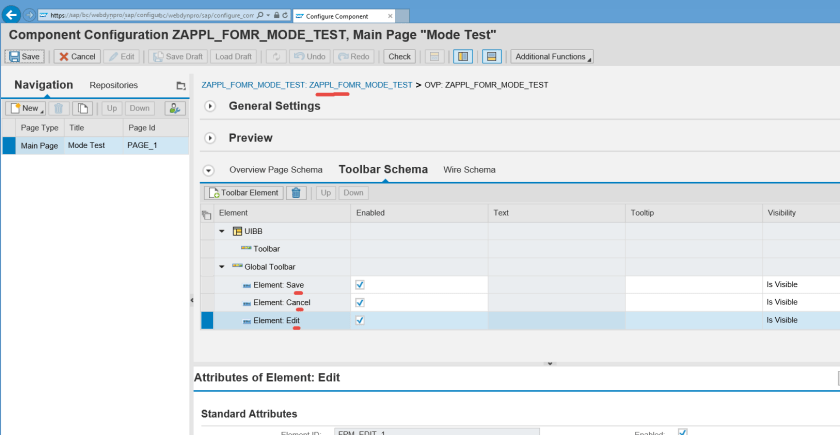The width and height of the screenshot is (840, 435).
Task: Open Visibility value for Element: Cancel
Action: pos(800,302)
